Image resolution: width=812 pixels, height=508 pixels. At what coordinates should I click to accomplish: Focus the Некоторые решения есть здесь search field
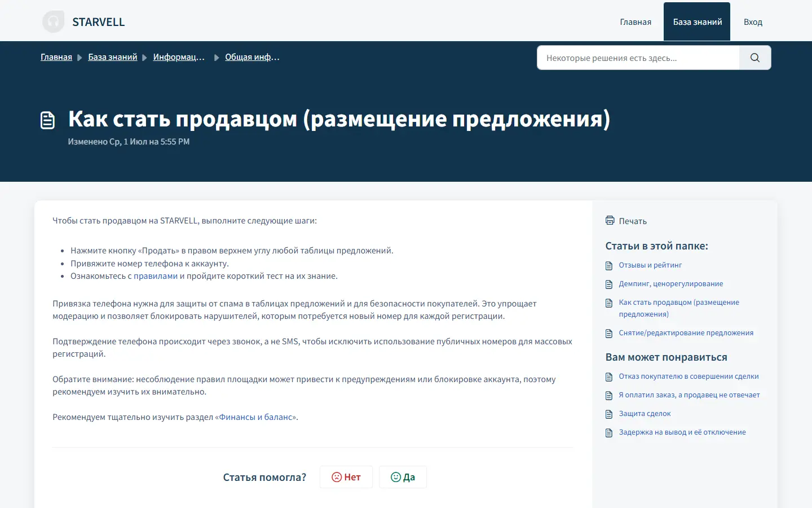(638, 58)
